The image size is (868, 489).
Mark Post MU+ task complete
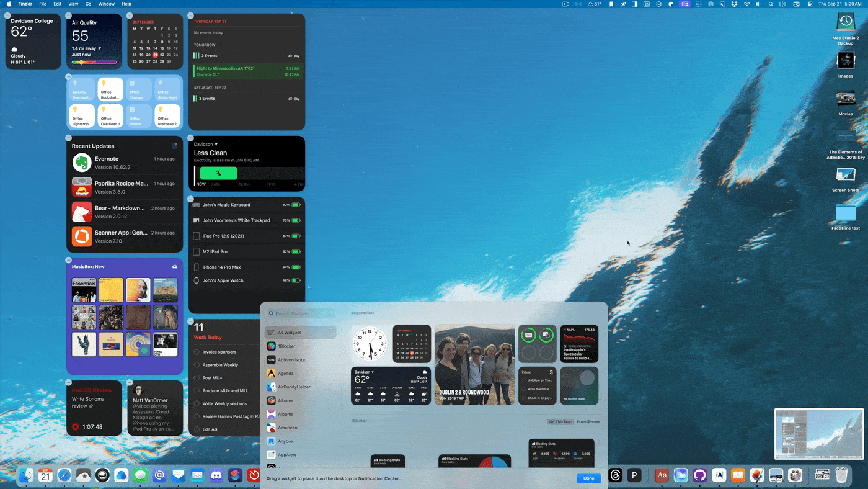(x=197, y=377)
